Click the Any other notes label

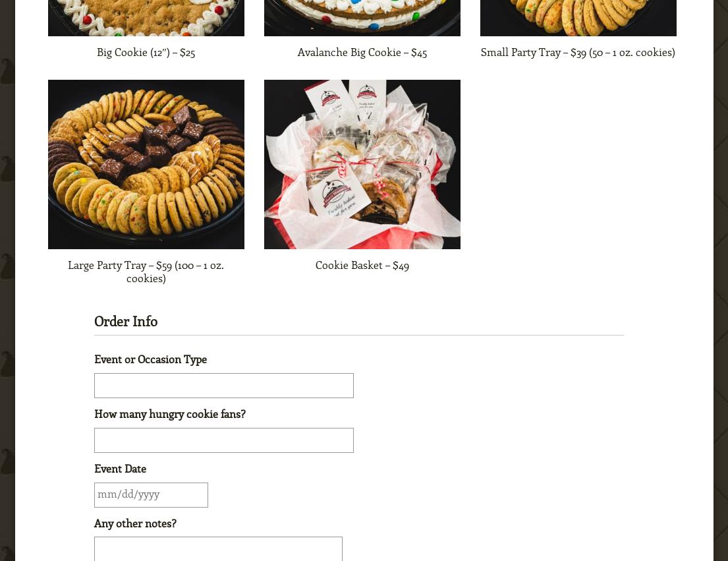pos(135,523)
